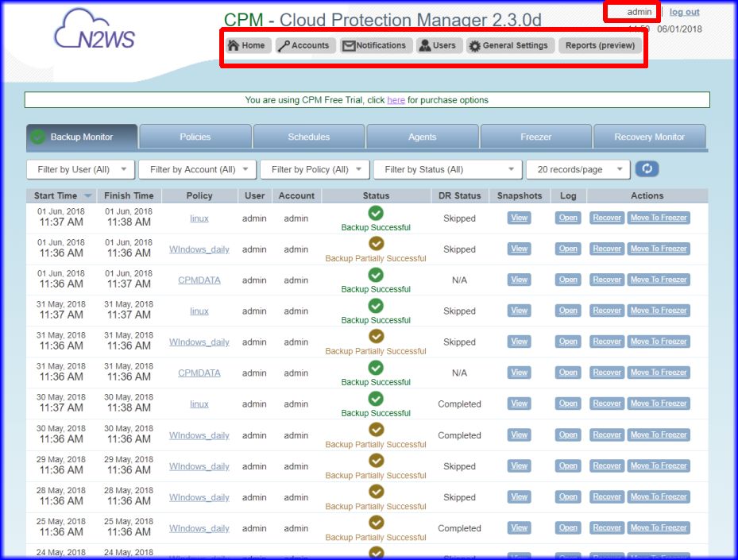Recover from 30 May linux backup

point(607,404)
